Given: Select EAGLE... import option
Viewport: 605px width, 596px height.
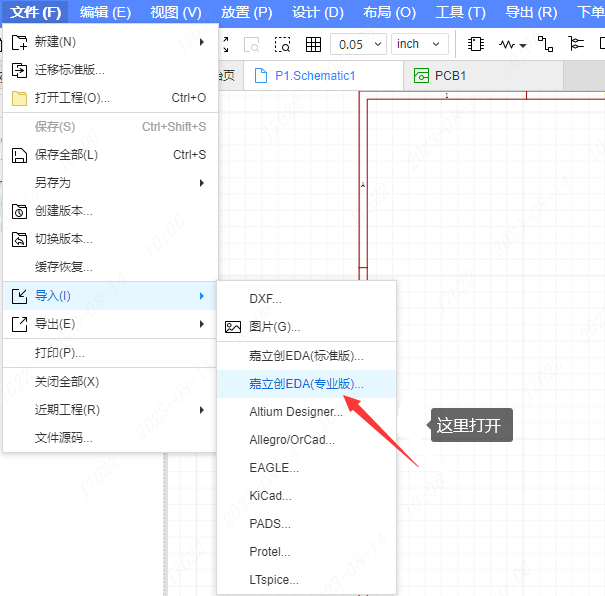Looking at the screenshot, I should 307,468.
